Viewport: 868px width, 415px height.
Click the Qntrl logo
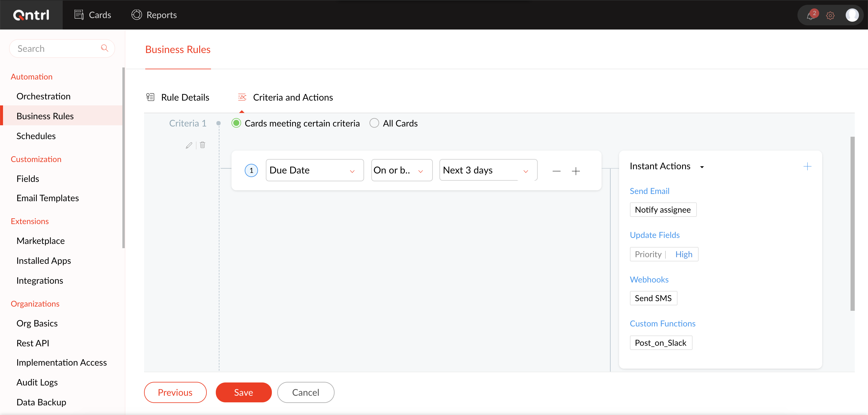pos(31,15)
